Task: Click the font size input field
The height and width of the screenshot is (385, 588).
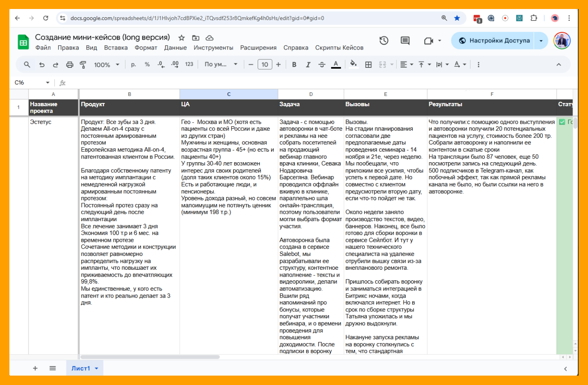Action: tap(265, 65)
